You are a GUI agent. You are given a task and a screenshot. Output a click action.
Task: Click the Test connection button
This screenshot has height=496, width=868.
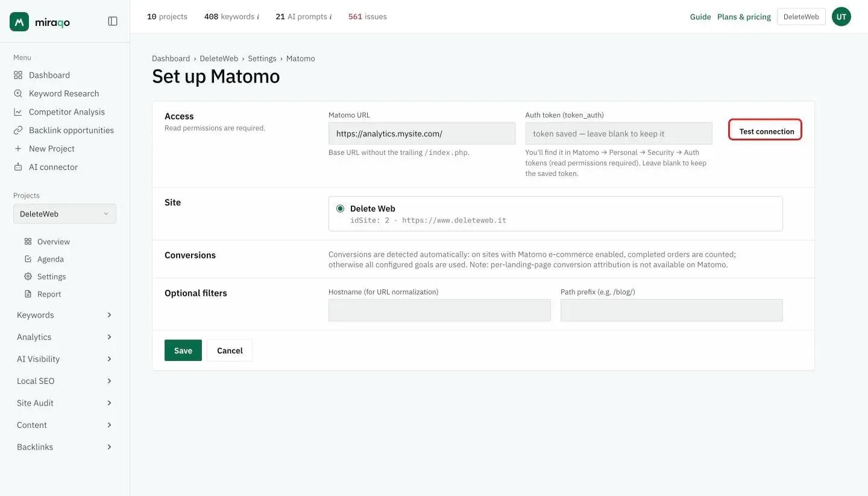point(766,130)
